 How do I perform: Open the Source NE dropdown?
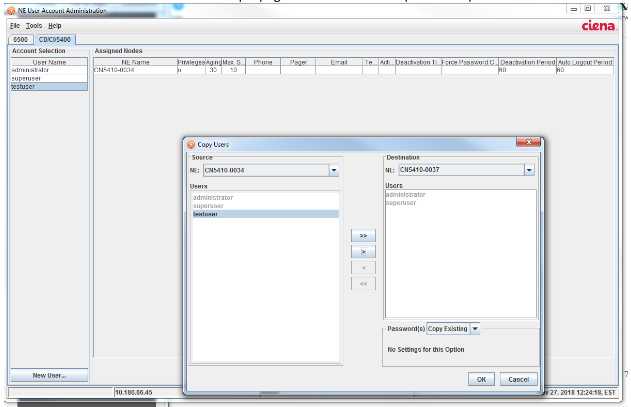334,170
